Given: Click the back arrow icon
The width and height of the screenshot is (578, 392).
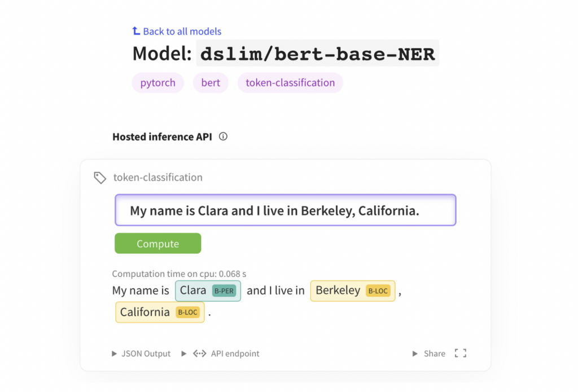Looking at the screenshot, I should tap(135, 31).
